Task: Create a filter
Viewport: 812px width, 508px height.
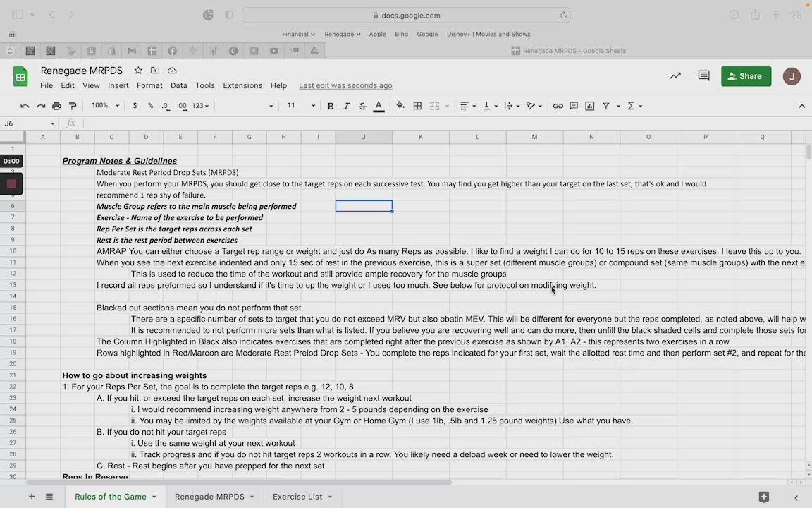Action: (606, 106)
